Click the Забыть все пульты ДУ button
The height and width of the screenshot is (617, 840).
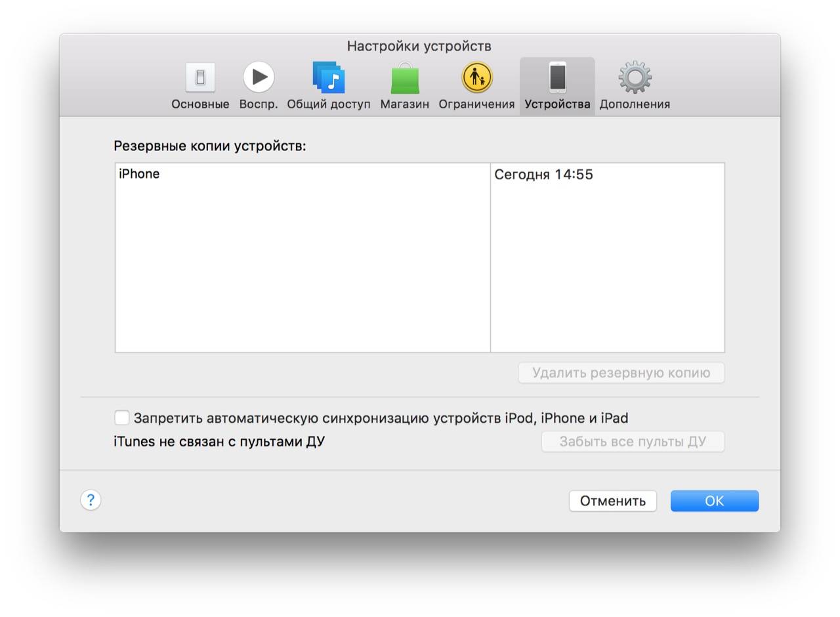633,442
